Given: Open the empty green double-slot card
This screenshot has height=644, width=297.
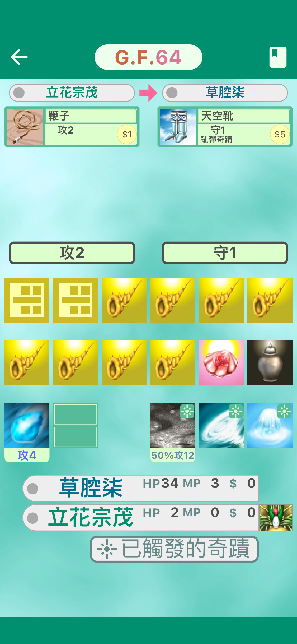Looking at the screenshot, I should point(76,425).
